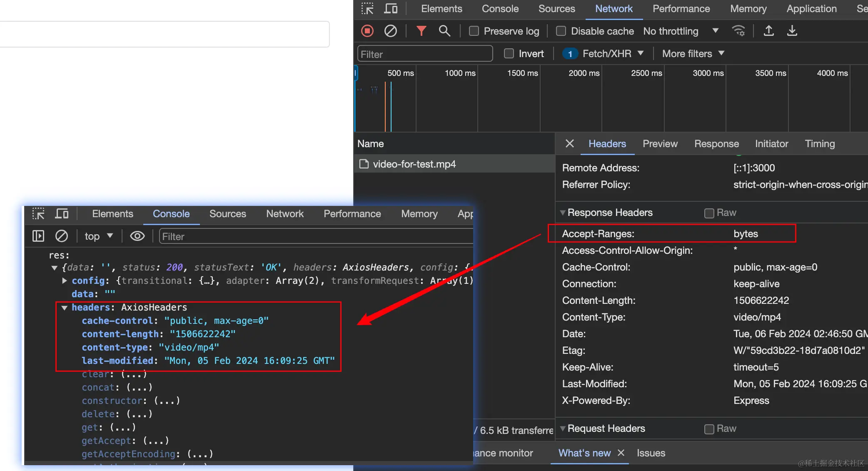This screenshot has width=868, height=471.
Task: Collapse the Request Headers section
Action: coord(563,428)
